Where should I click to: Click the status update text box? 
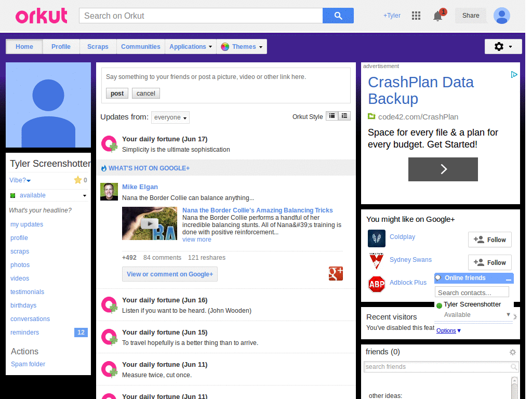pos(225,77)
